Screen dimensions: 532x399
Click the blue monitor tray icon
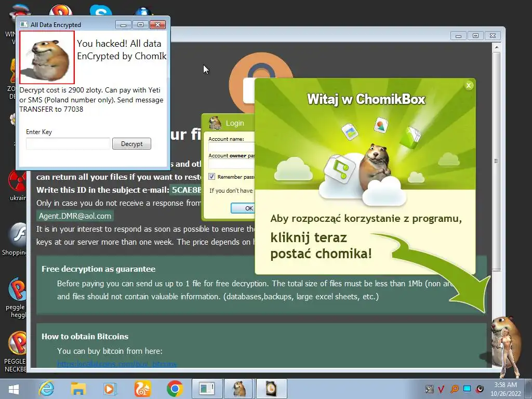coord(467,389)
